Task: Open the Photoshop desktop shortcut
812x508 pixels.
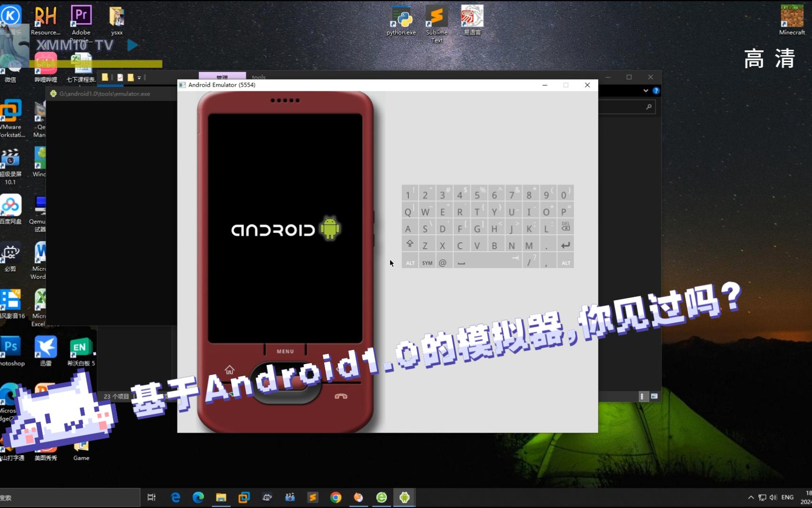Action: coord(11,351)
